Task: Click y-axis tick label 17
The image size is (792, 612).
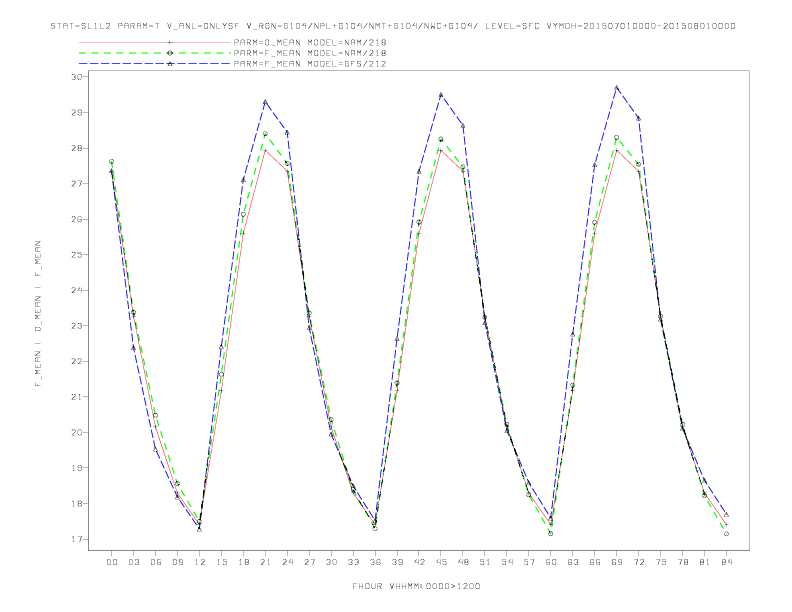Action: click(x=77, y=539)
